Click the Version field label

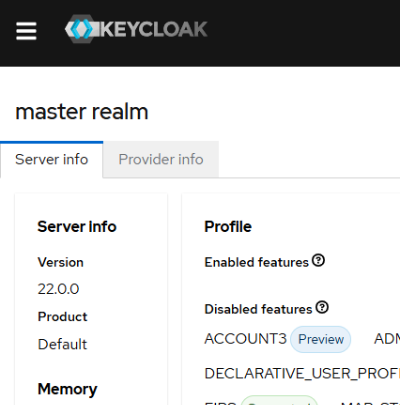tap(60, 262)
